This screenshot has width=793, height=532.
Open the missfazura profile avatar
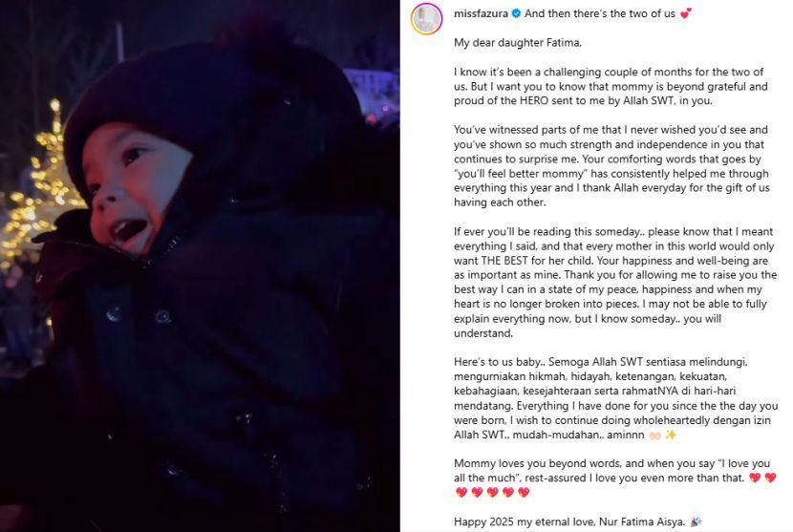[426, 18]
